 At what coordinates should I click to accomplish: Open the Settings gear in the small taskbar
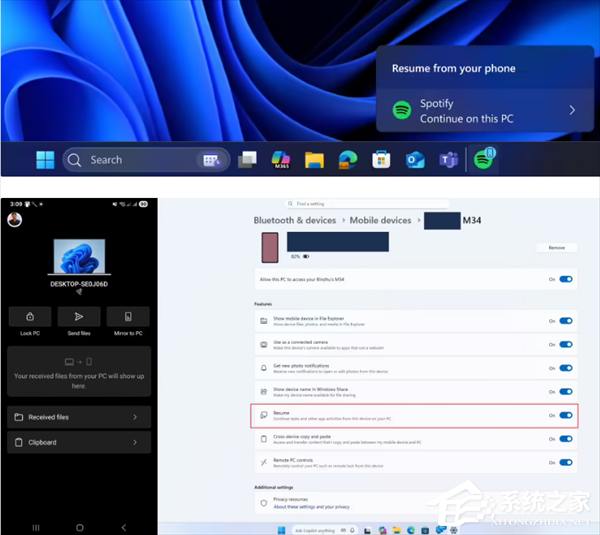[x=454, y=530]
